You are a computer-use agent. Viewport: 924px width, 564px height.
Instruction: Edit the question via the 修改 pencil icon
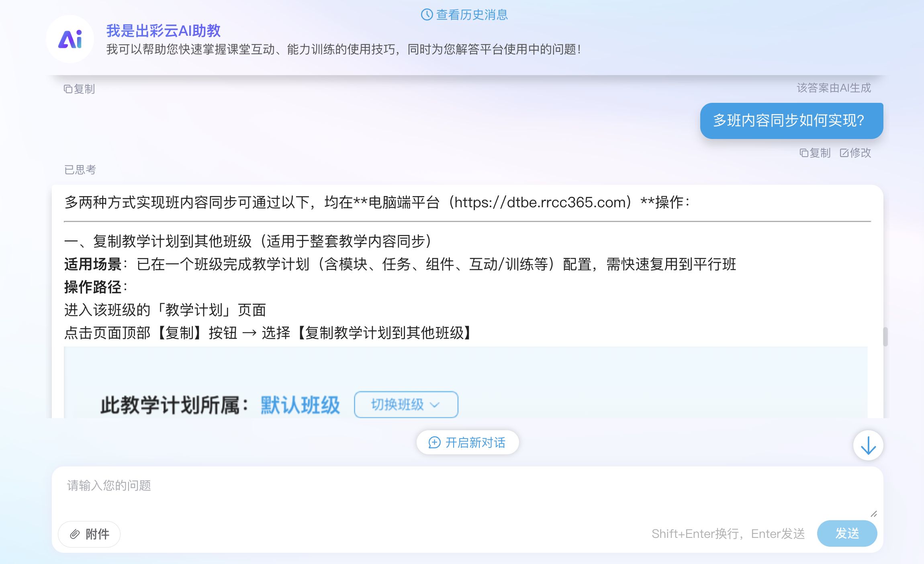tap(844, 153)
